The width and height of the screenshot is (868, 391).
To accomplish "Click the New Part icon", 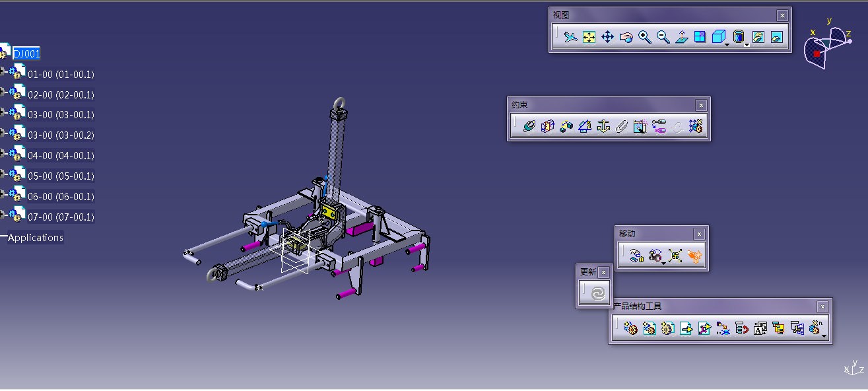I will 667,328.
